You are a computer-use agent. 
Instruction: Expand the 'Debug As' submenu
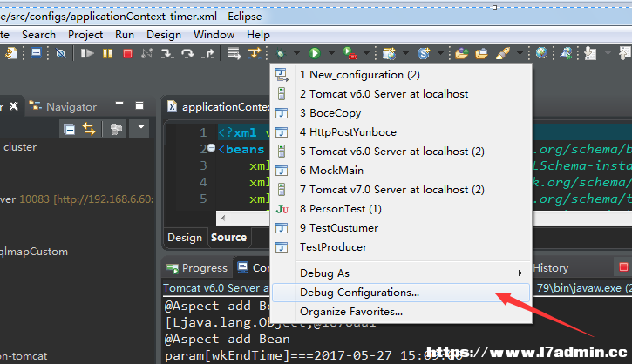click(x=402, y=273)
